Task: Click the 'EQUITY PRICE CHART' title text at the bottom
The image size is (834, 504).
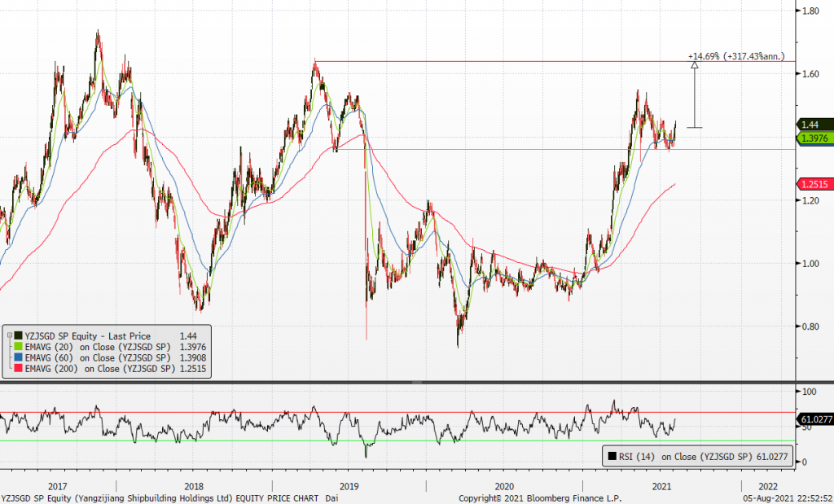Action: [x=277, y=498]
